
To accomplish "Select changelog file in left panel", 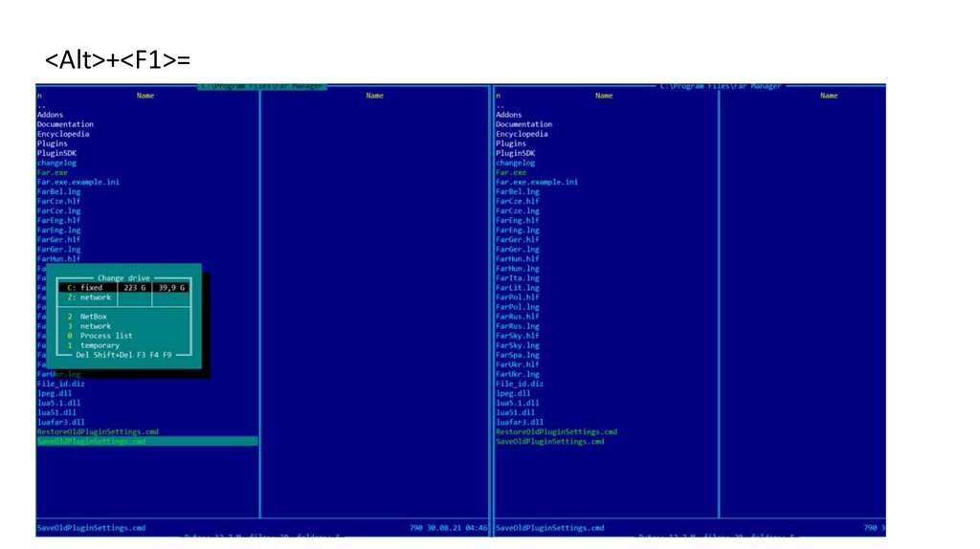I will 56,163.
